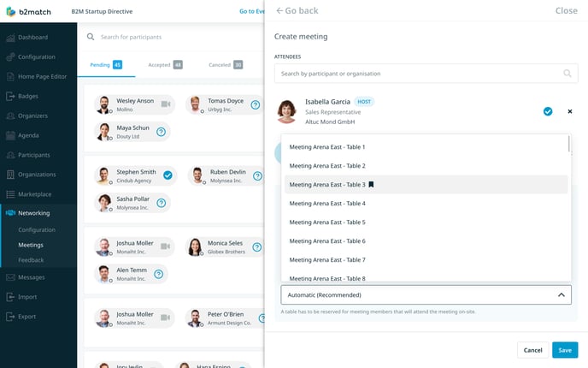This screenshot has height=368, width=588.
Task: Switch to the Pending tab
Action: coord(106,64)
